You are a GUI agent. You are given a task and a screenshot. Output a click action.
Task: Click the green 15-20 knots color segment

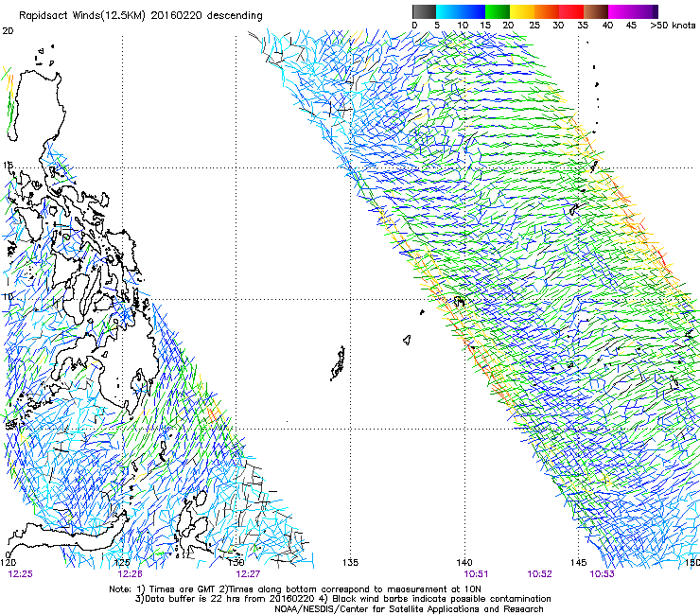[498, 11]
